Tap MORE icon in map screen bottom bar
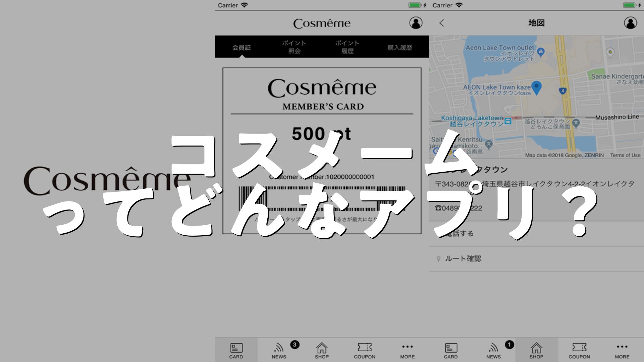Screen dimensions: 644x362 [x=622, y=351]
